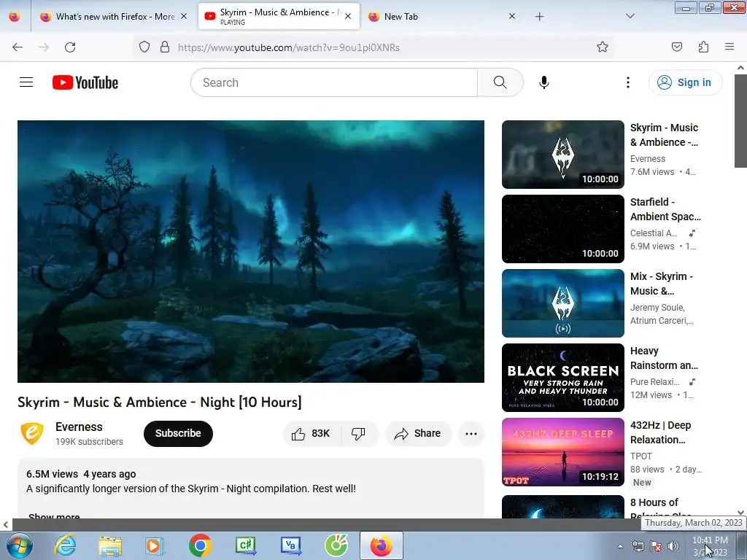The height and width of the screenshot is (560, 747).
Task: Open the Firefox extensions puzzle icon
Action: click(704, 47)
